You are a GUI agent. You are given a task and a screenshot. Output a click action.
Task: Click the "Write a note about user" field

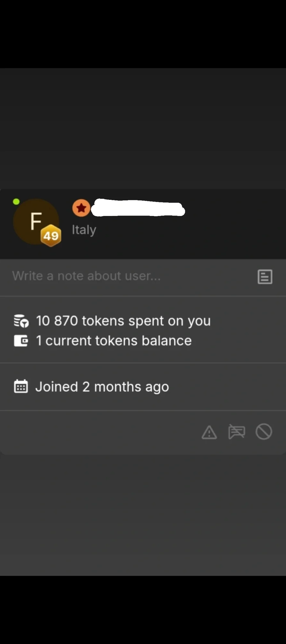129,276
